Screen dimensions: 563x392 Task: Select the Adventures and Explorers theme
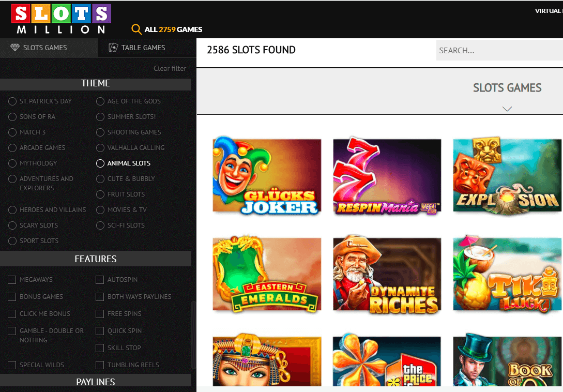tap(12, 179)
